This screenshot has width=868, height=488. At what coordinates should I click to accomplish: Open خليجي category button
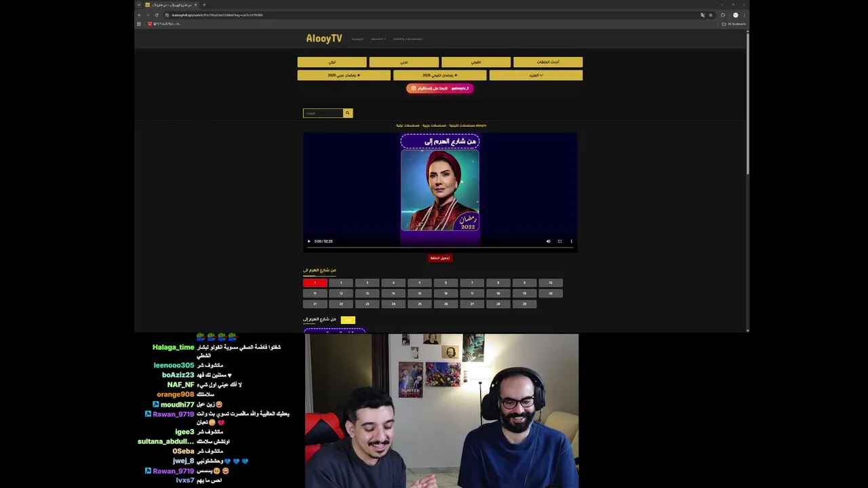(476, 62)
